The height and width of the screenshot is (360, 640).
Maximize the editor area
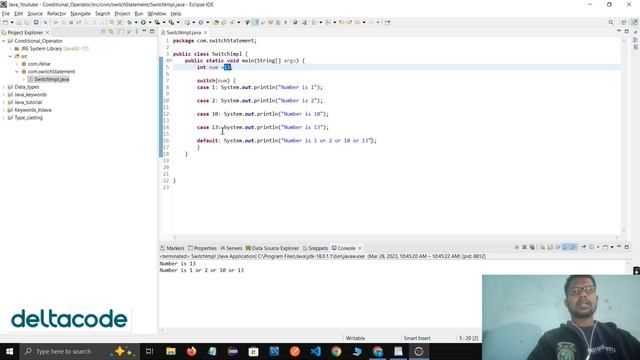pyautogui.click(x=627, y=31)
